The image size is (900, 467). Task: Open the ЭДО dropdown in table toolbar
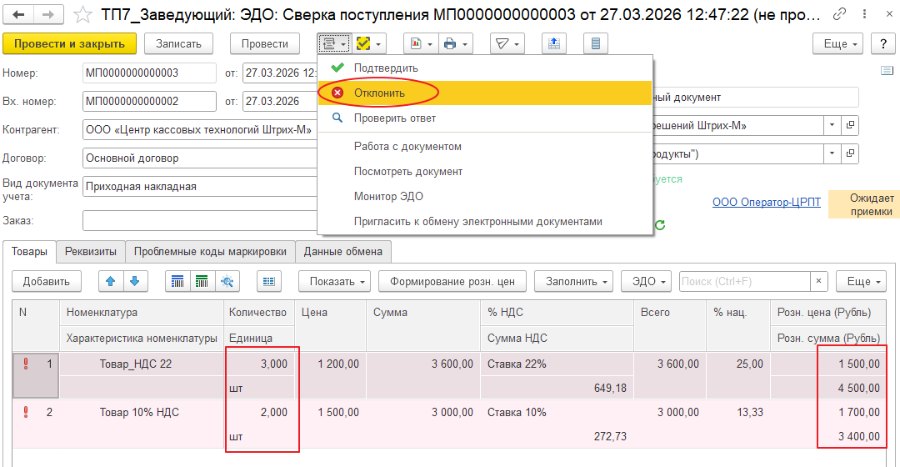tap(646, 281)
